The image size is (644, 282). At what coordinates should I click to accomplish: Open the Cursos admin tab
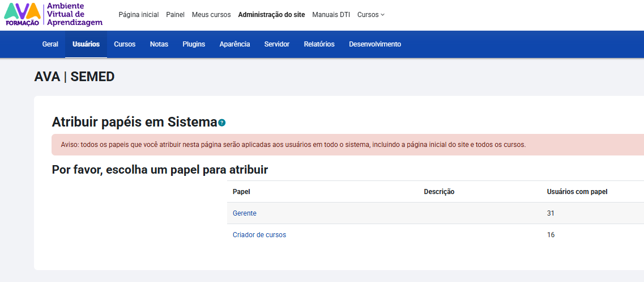click(125, 44)
